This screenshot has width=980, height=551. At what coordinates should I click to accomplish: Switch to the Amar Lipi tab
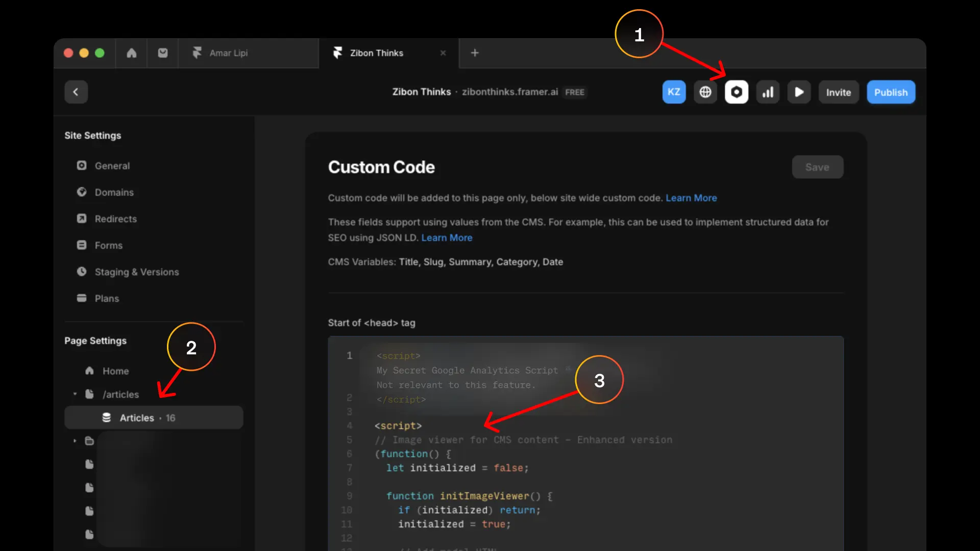click(x=248, y=53)
